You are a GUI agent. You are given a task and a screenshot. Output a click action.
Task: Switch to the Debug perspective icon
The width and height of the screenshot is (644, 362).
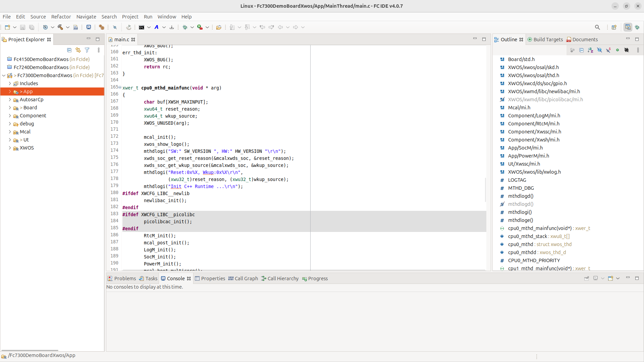(x=637, y=27)
